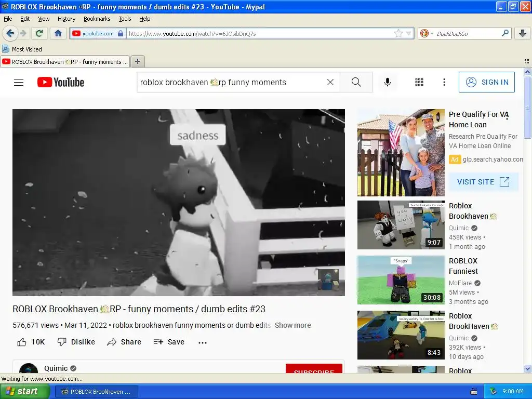Screen dimensions: 532x399
Task: Open the VA Home Loan ad thumbnail
Action: 401,153
